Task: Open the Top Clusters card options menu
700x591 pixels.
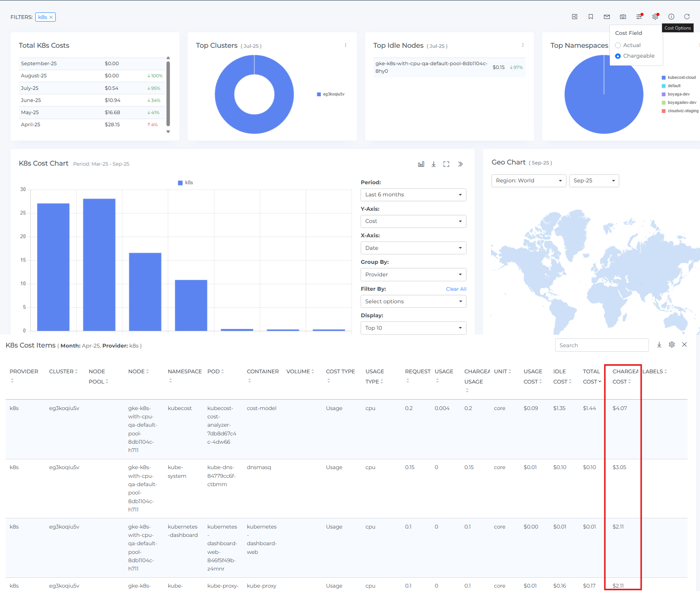Action: tap(345, 45)
